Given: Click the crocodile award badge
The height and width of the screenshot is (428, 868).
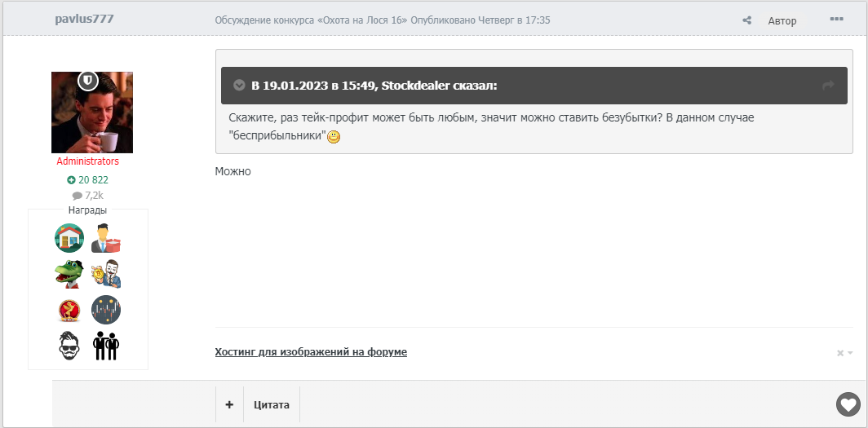Looking at the screenshot, I should [69, 274].
